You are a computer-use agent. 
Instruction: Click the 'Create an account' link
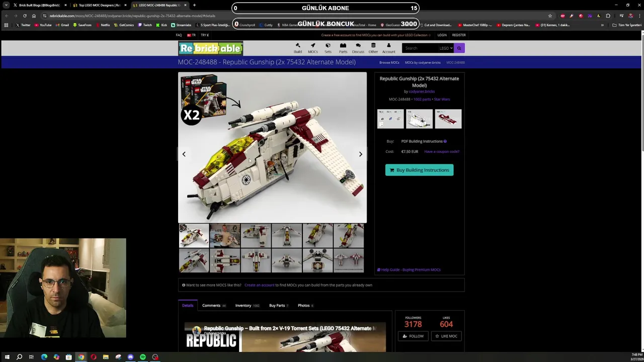[x=259, y=285]
